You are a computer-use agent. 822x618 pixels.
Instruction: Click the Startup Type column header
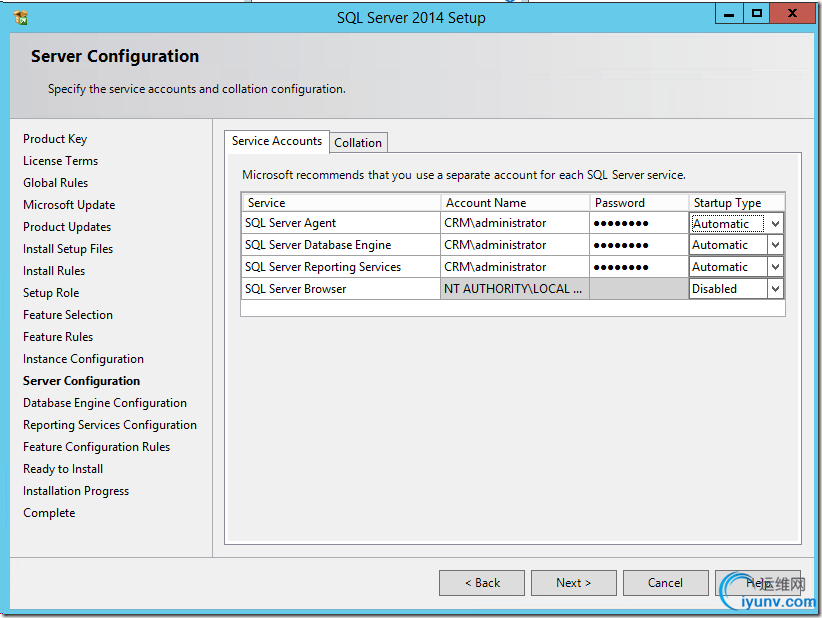pyautogui.click(x=737, y=203)
